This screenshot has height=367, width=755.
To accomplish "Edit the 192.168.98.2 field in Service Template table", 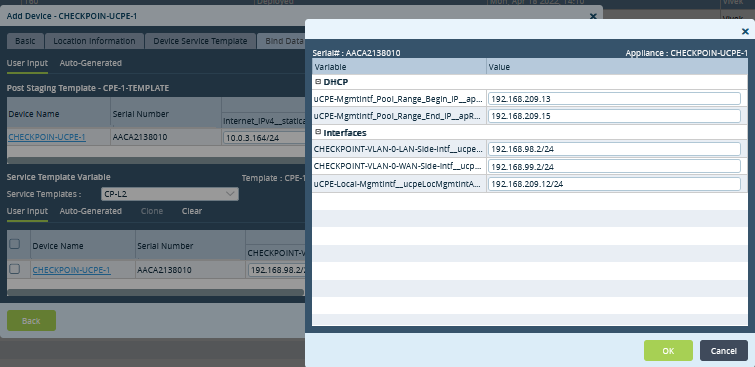I will pyautogui.click(x=277, y=270).
